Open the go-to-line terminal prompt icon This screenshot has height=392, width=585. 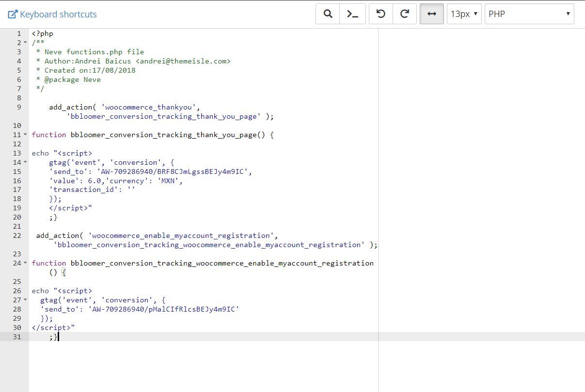(x=353, y=14)
